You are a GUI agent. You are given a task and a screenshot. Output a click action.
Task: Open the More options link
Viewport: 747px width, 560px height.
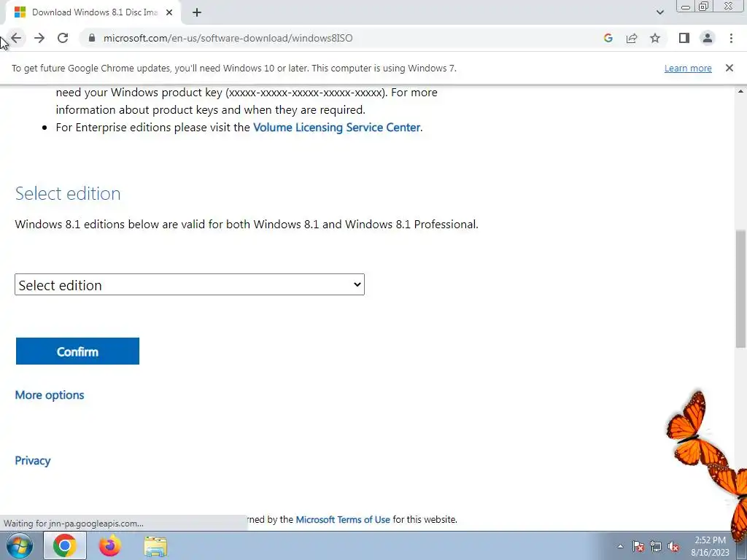click(50, 395)
